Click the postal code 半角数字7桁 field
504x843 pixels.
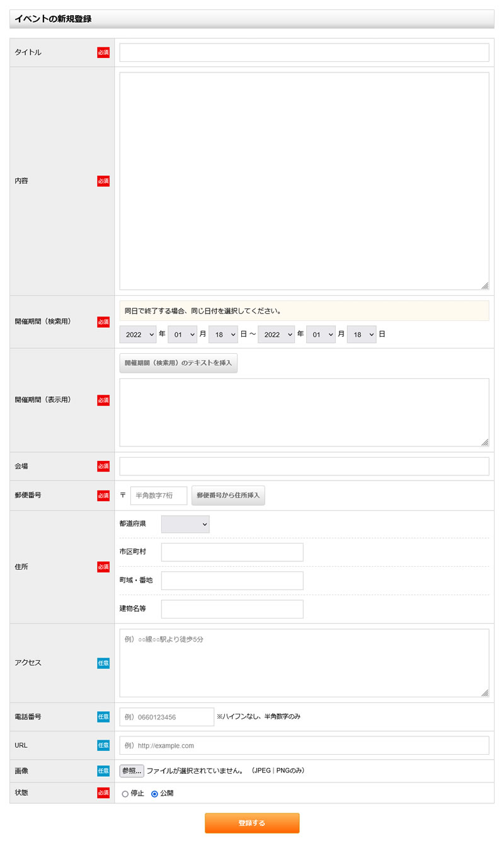point(157,496)
